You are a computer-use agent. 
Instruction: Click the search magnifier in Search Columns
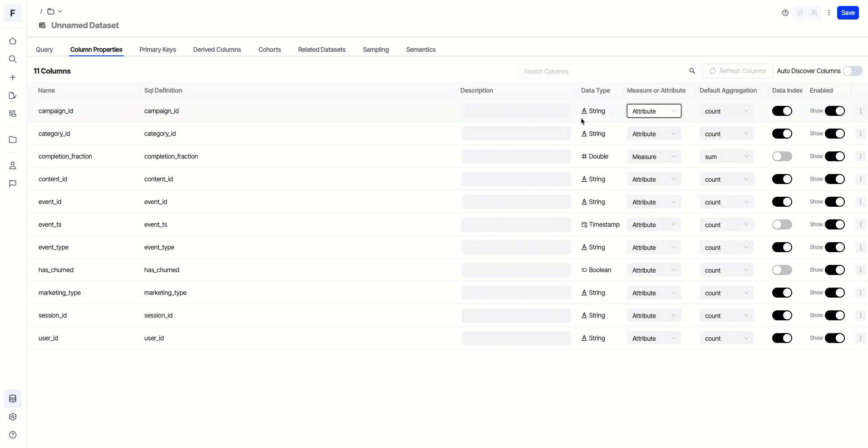(x=692, y=71)
